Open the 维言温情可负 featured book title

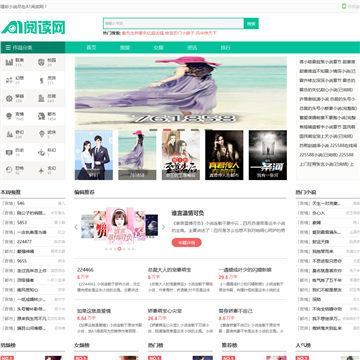pos(188,213)
